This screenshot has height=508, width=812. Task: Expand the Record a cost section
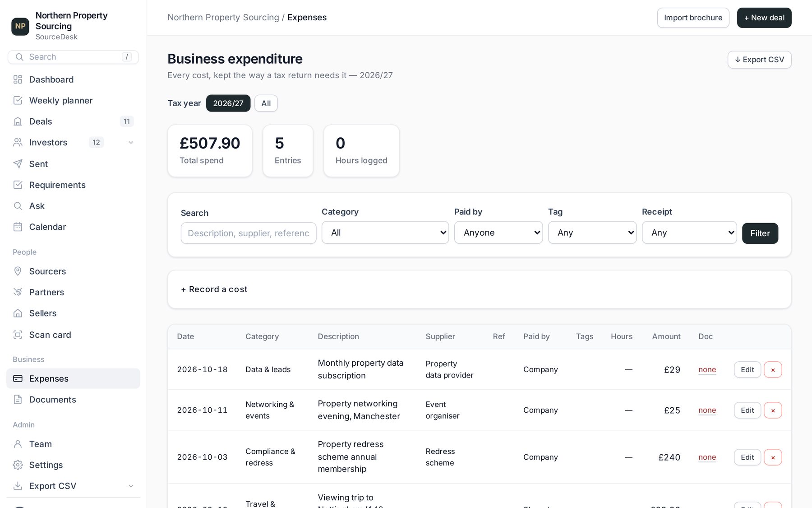pos(214,289)
